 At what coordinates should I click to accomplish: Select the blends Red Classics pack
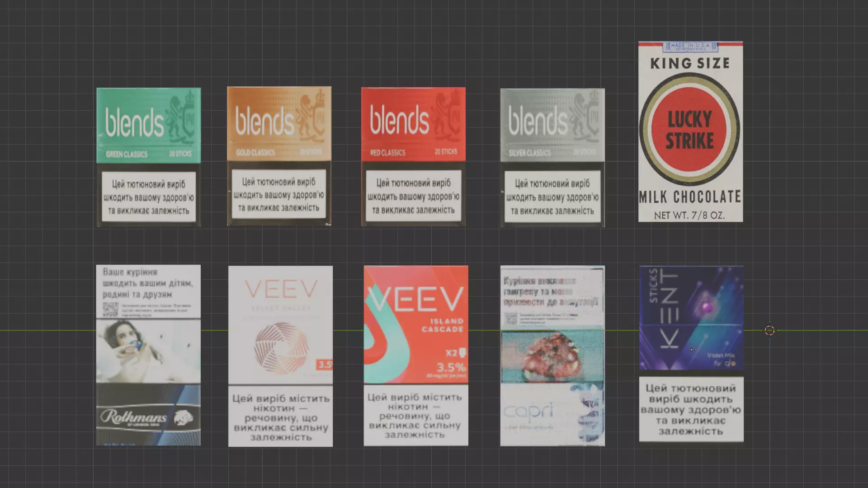[x=413, y=157]
